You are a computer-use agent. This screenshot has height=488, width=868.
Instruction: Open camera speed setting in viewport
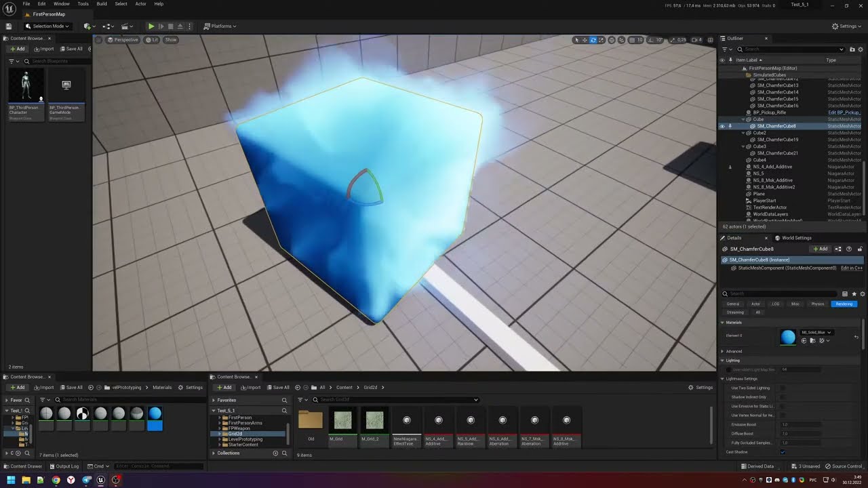[697, 40]
